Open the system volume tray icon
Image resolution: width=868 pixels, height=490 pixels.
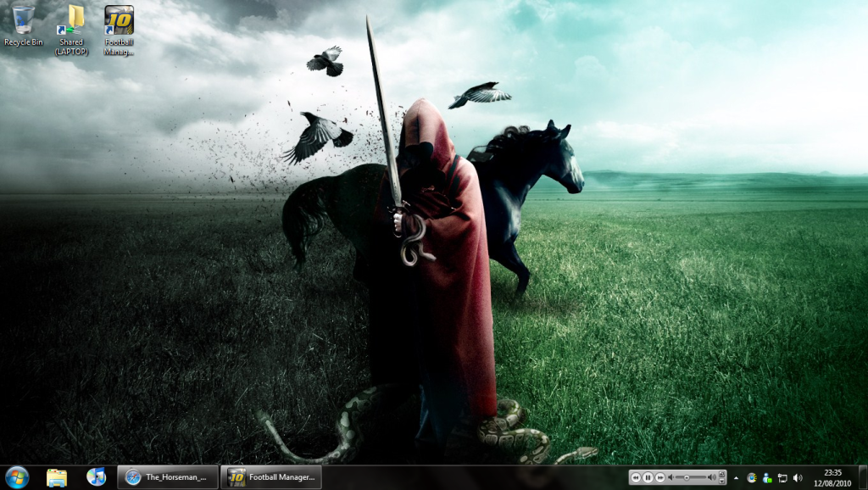point(798,478)
